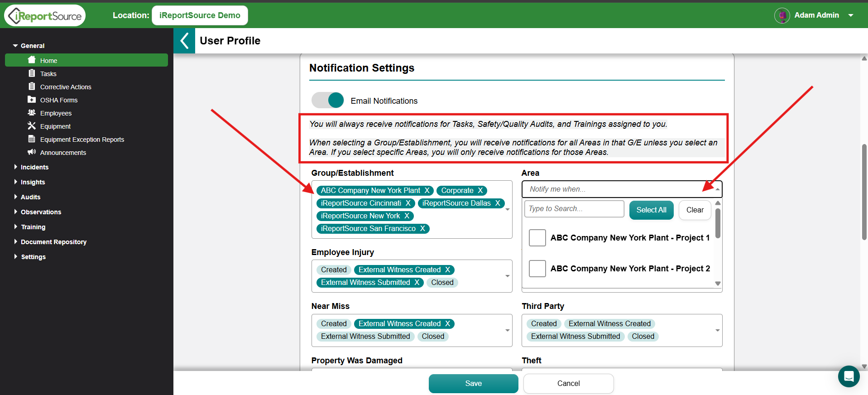Viewport: 868px width, 395px height.
Task: Open the chat support bubble
Action: coord(849,376)
